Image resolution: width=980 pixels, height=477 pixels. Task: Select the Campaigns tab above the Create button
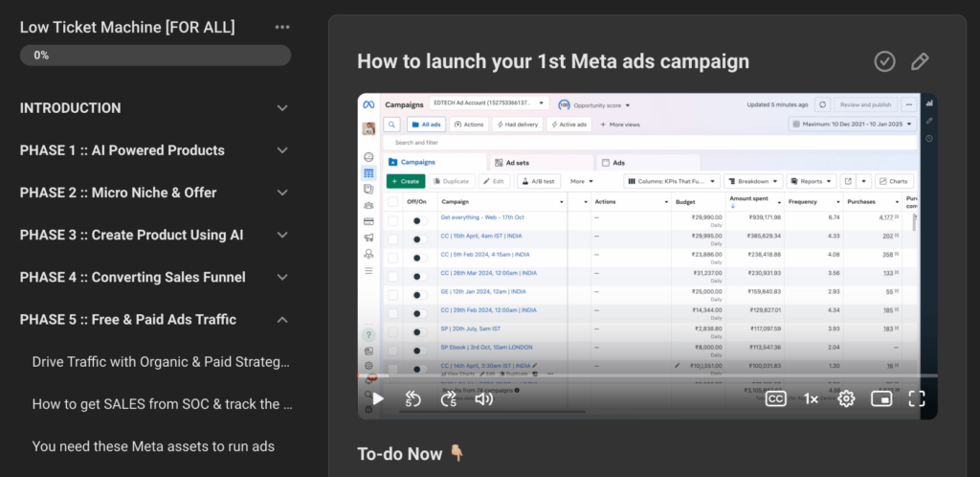coord(434,162)
